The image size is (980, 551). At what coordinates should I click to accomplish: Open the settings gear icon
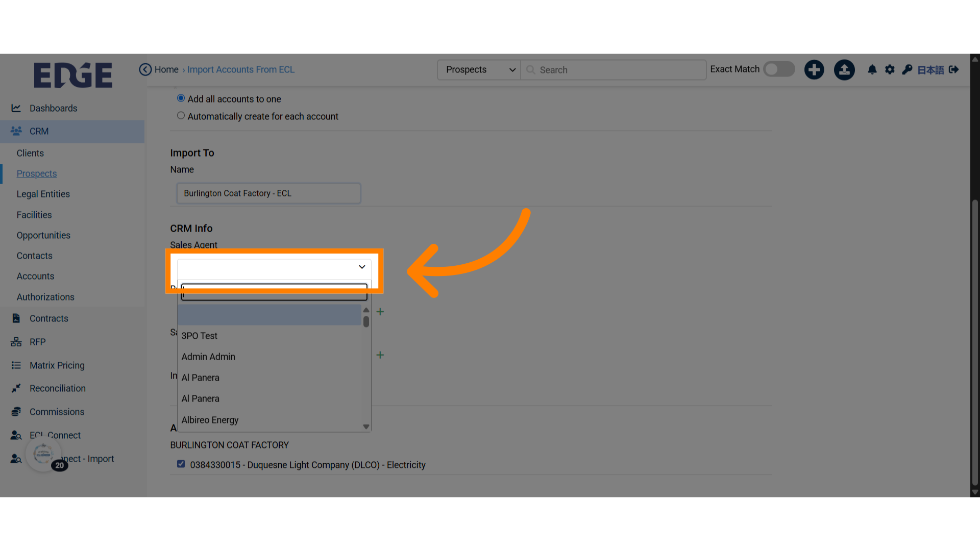point(890,69)
